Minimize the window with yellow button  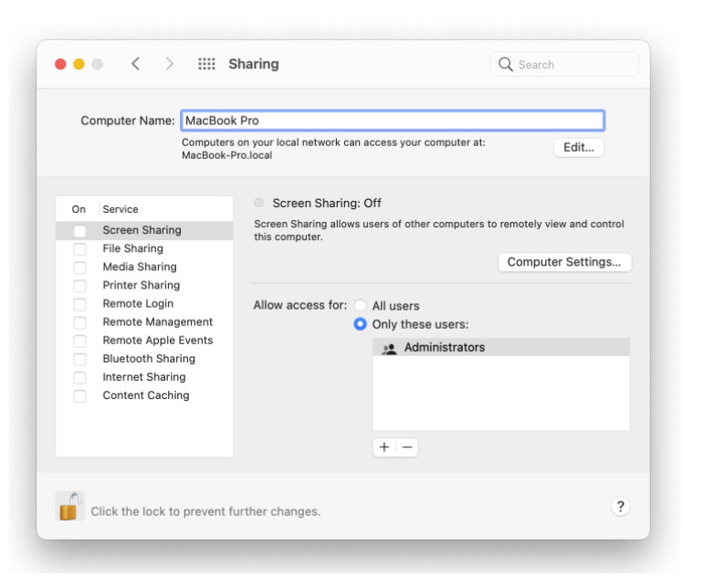[79, 64]
